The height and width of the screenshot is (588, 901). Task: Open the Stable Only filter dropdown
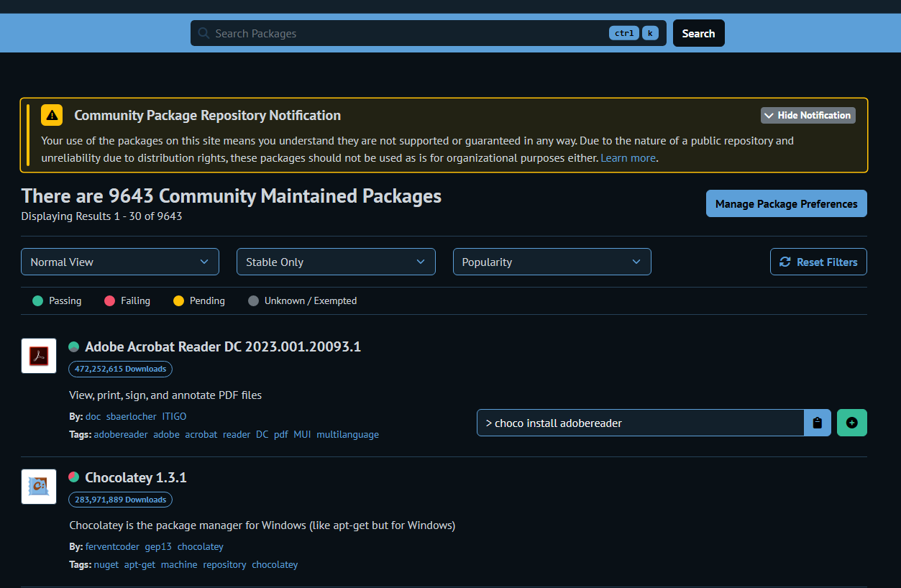(x=335, y=262)
